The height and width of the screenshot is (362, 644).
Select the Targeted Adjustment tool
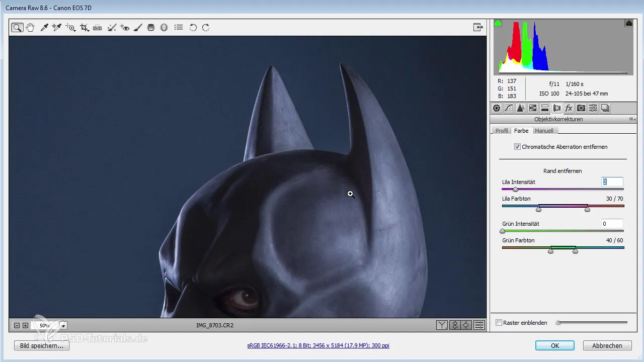[70, 28]
